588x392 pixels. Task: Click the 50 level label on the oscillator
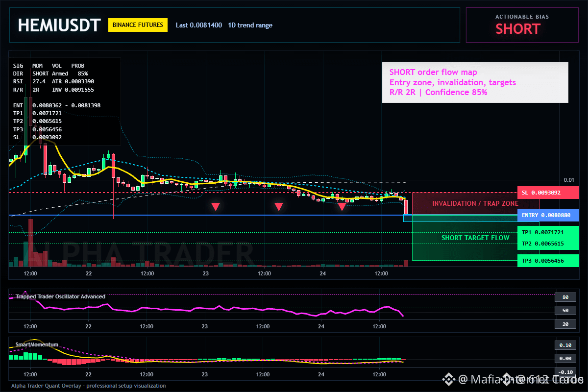[565, 310]
